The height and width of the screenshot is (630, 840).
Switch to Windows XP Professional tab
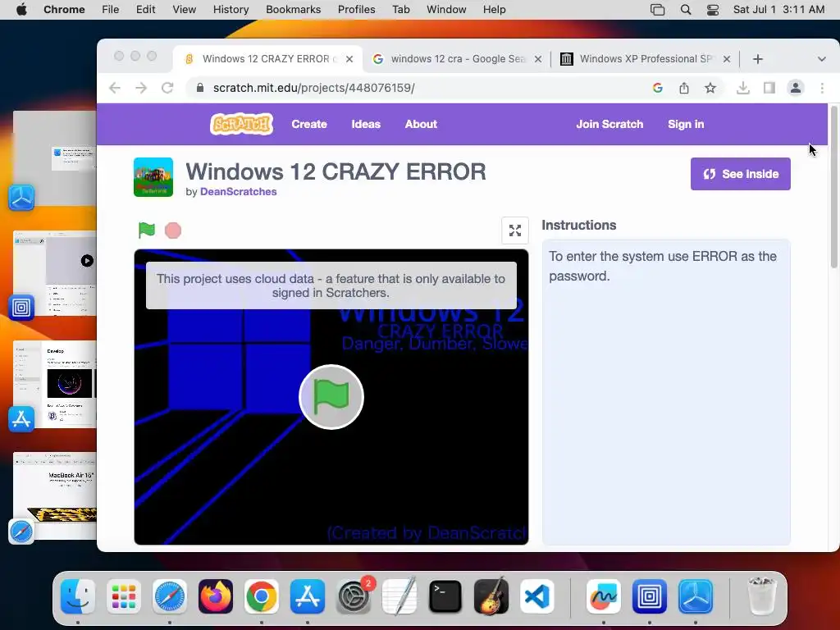pos(643,59)
